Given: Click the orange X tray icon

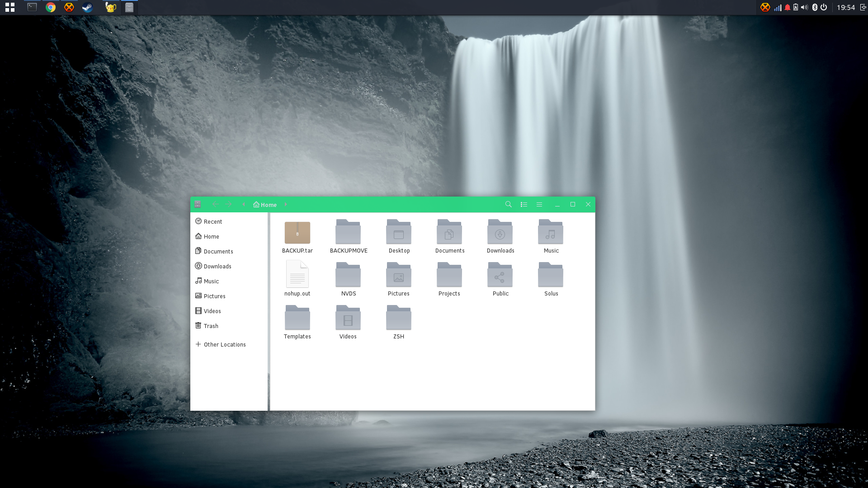Looking at the screenshot, I should click(x=765, y=7).
